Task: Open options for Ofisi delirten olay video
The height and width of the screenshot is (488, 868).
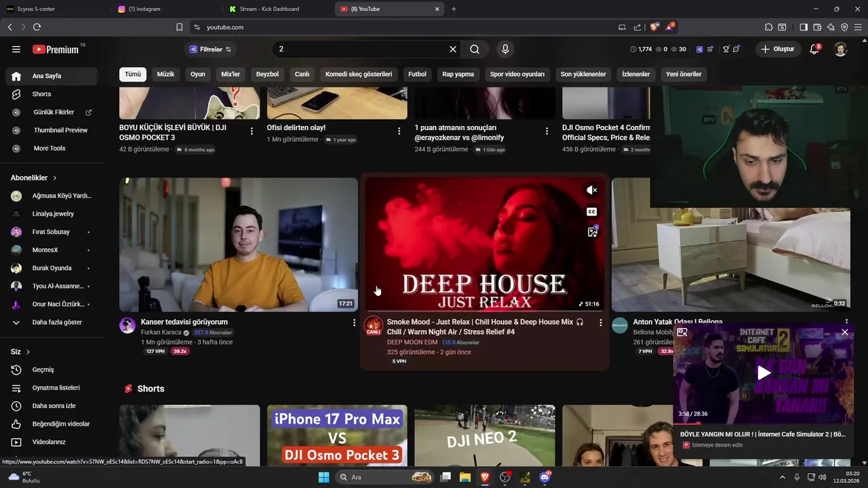Action: click(x=399, y=131)
